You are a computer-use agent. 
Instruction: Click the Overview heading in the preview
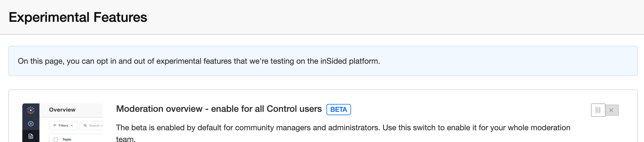pos(62,110)
